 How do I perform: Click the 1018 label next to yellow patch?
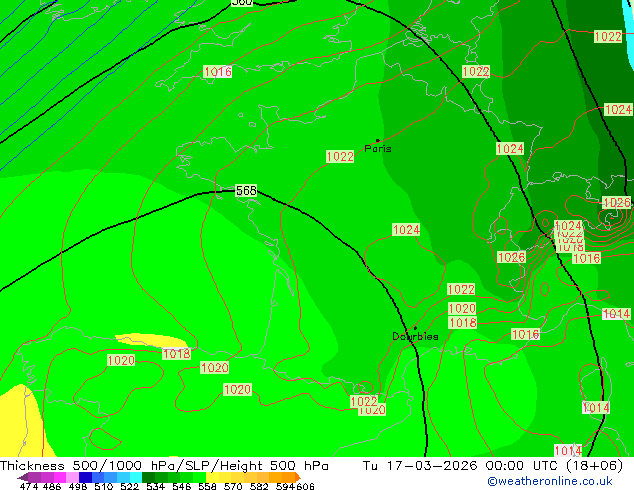(176, 354)
